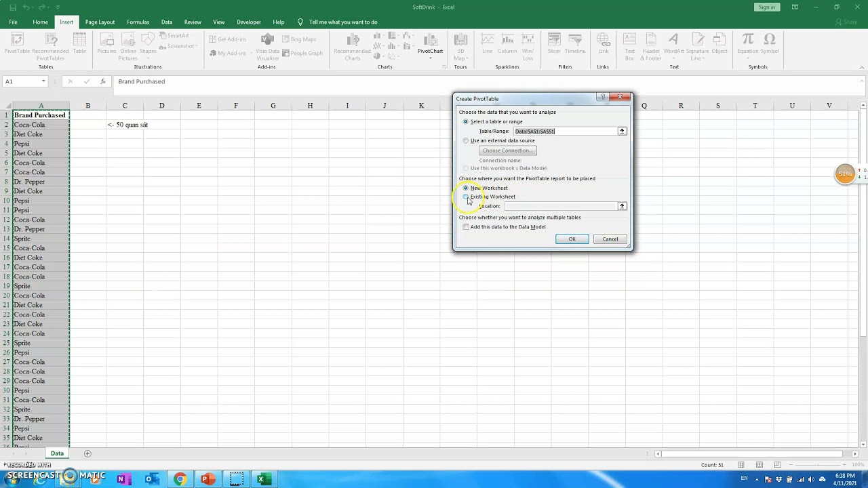The height and width of the screenshot is (488, 868).
Task: Open the WordArt gallery
Action: tap(674, 45)
